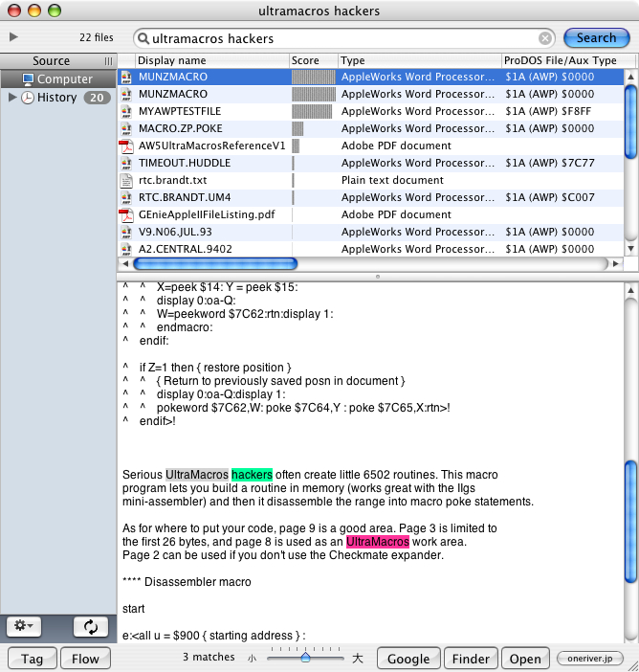This screenshot has height=672, width=639.
Task: Click the Tag button
Action: point(32,659)
